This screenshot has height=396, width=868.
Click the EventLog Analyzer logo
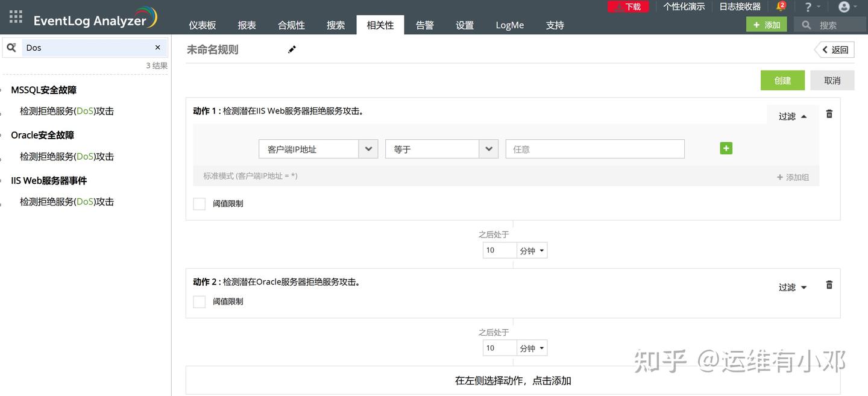[x=95, y=19]
